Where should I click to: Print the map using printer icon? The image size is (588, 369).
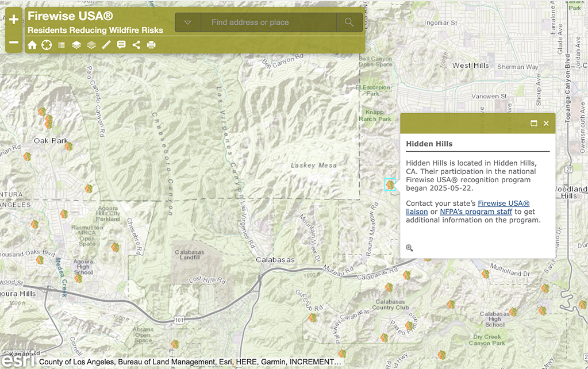(151, 45)
